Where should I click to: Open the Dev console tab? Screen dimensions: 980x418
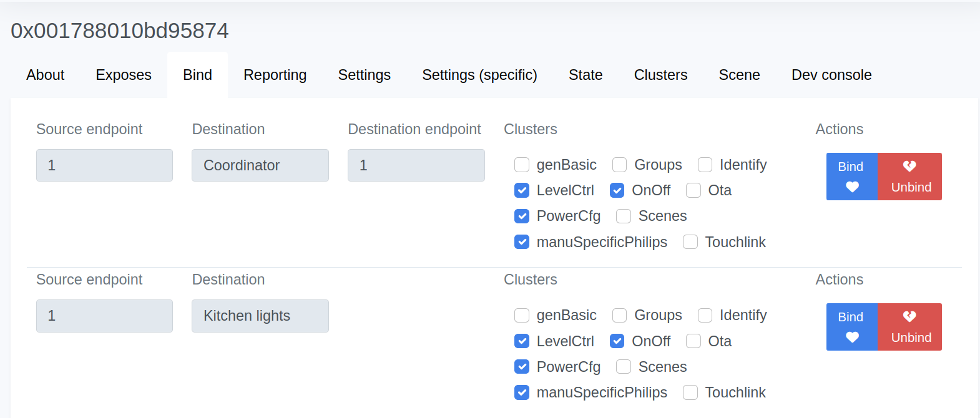click(x=831, y=75)
